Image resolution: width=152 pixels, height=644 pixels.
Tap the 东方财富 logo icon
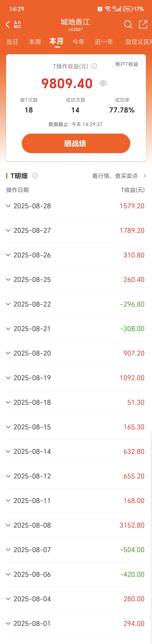click(18, 25)
